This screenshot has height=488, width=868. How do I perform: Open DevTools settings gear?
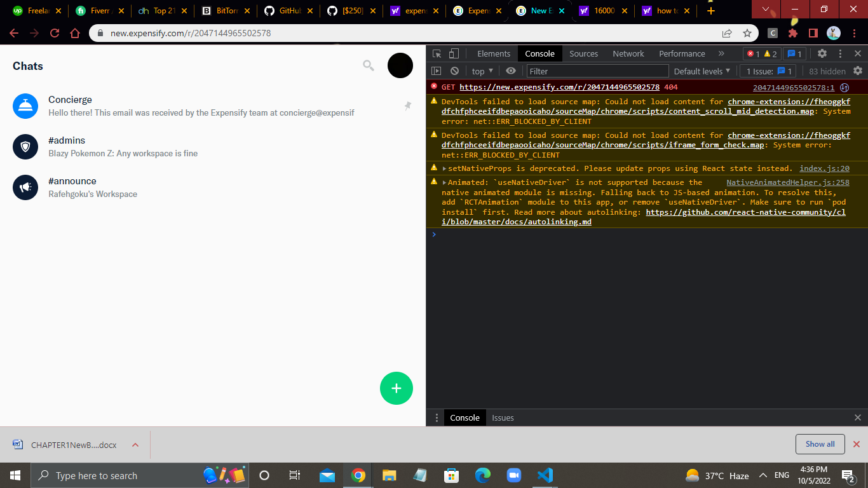pos(822,53)
